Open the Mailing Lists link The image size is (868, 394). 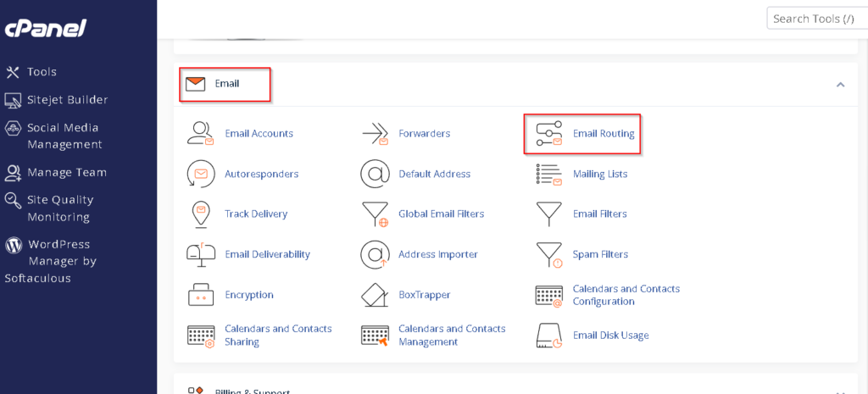[600, 174]
